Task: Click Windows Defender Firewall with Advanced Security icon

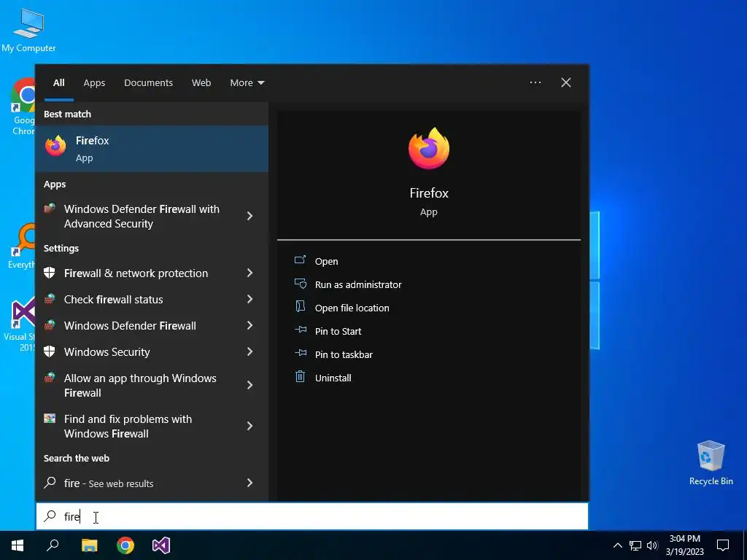Action: [x=50, y=209]
